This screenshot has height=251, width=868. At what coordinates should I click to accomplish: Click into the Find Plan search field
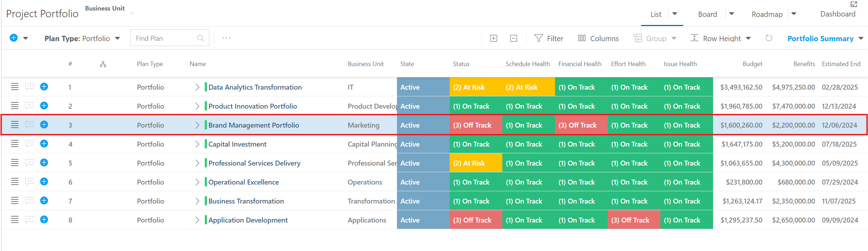pos(165,38)
